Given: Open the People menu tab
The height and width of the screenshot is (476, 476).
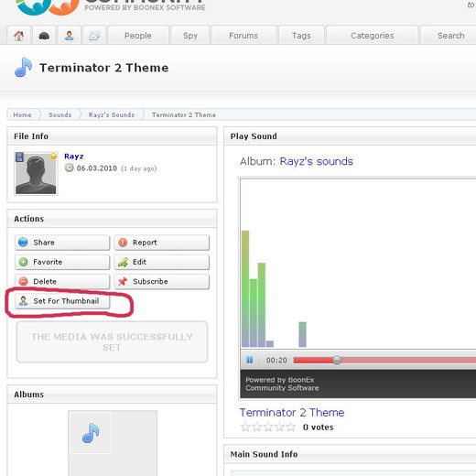Looking at the screenshot, I should (x=138, y=36).
